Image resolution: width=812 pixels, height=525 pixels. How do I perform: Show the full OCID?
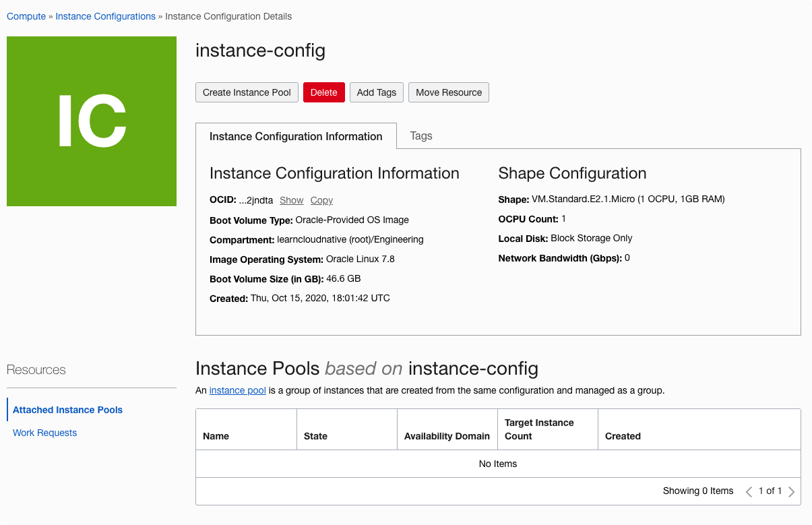coord(292,200)
